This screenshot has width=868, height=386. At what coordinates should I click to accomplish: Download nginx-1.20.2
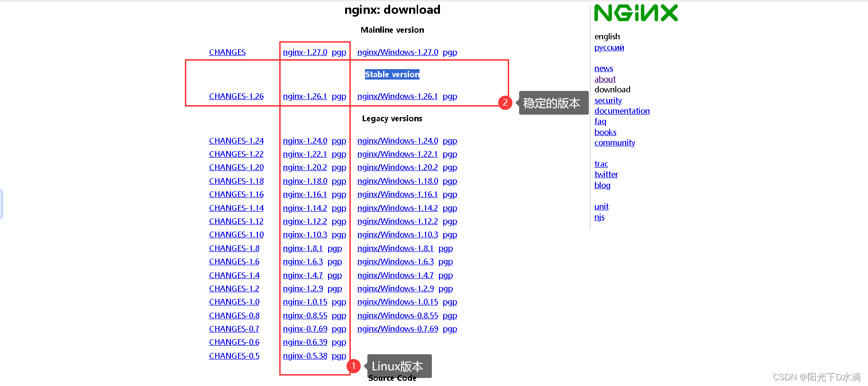[x=305, y=167]
